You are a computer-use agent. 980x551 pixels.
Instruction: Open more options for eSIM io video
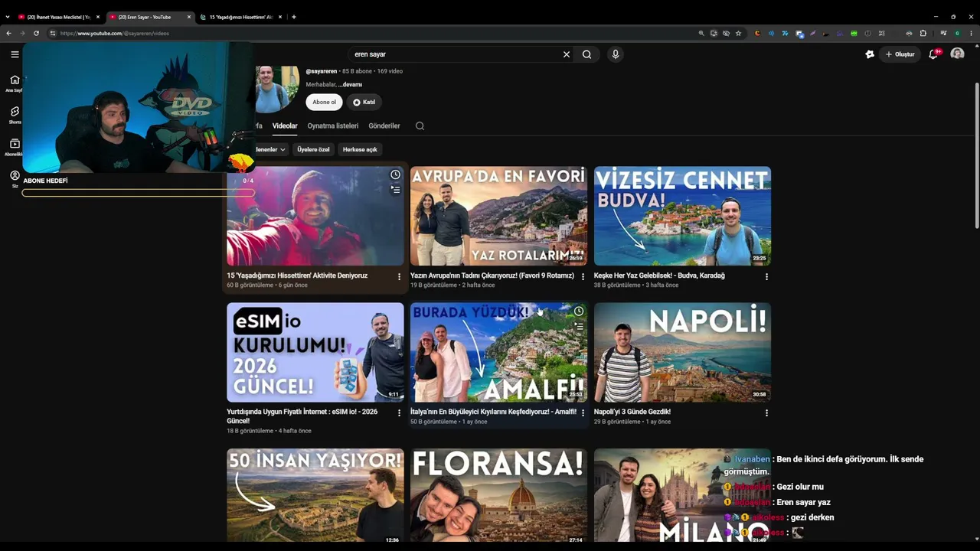tap(399, 412)
